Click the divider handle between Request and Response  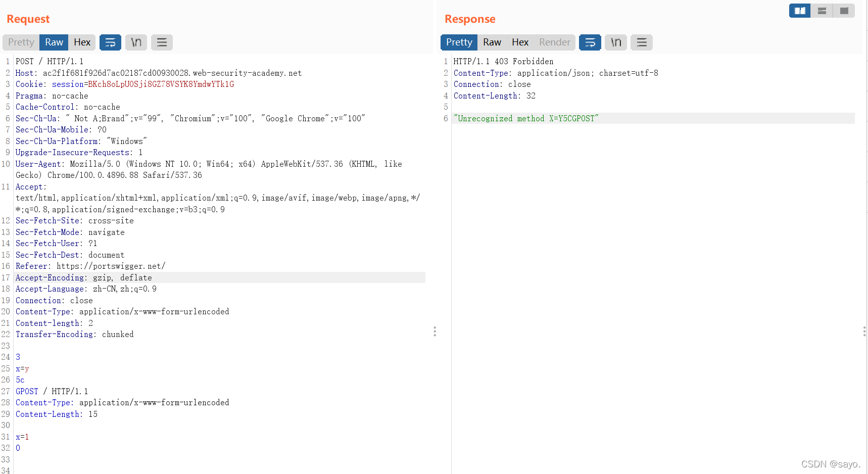(435, 331)
